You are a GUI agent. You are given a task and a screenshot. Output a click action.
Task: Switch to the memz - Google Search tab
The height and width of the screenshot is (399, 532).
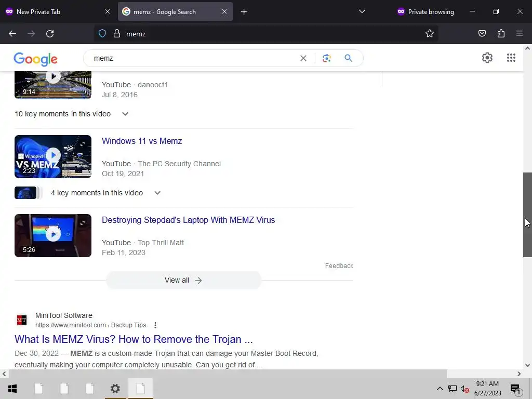176,12
